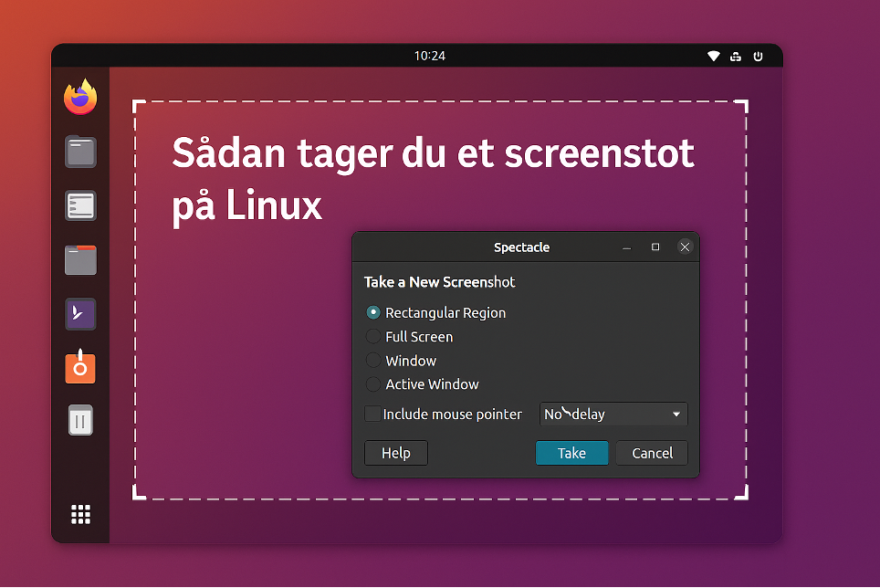This screenshot has width=880, height=588.
Task: Click the Spectacle title bar text
Action: tap(521, 247)
